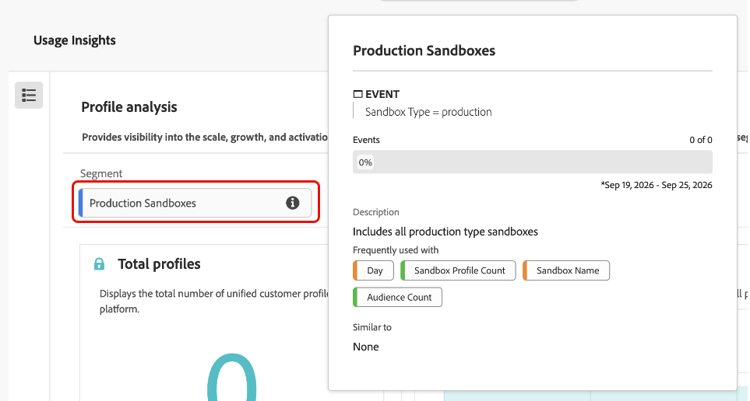Click the info icon on Production Sandboxes segment

(292, 203)
